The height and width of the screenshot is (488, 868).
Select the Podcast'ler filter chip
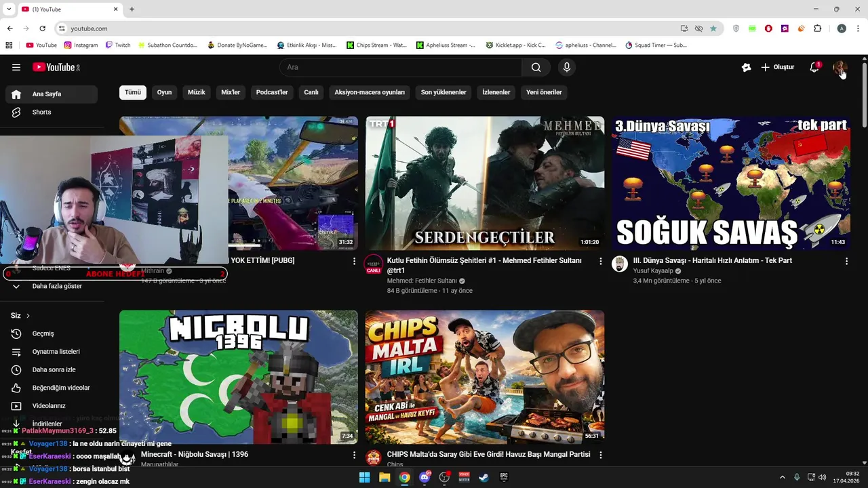tap(272, 92)
